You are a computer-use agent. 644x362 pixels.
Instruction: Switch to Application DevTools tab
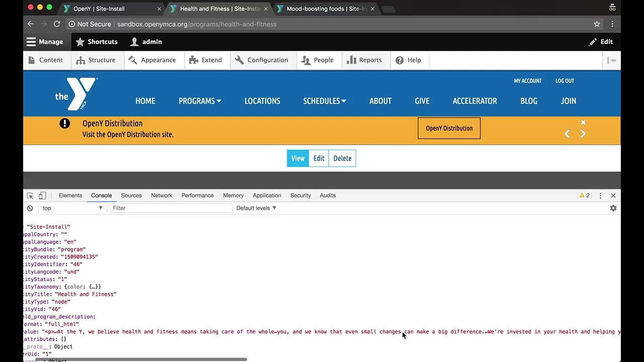coord(267,196)
